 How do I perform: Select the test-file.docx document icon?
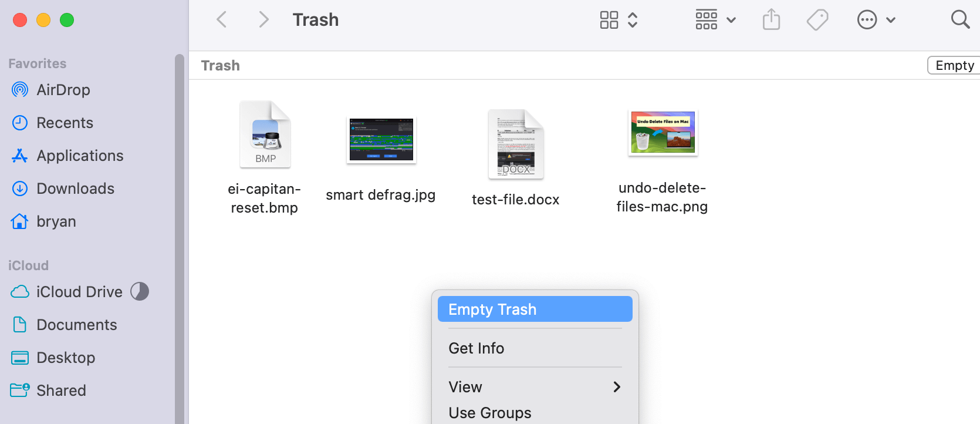[516, 144]
